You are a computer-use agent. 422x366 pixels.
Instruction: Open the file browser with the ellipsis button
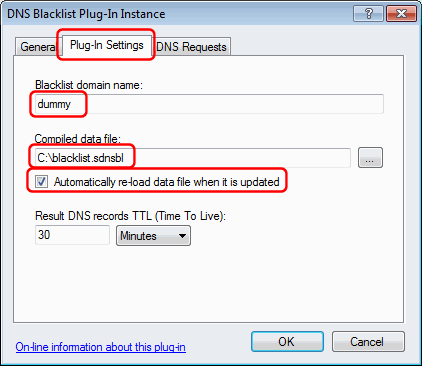tap(370, 158)
